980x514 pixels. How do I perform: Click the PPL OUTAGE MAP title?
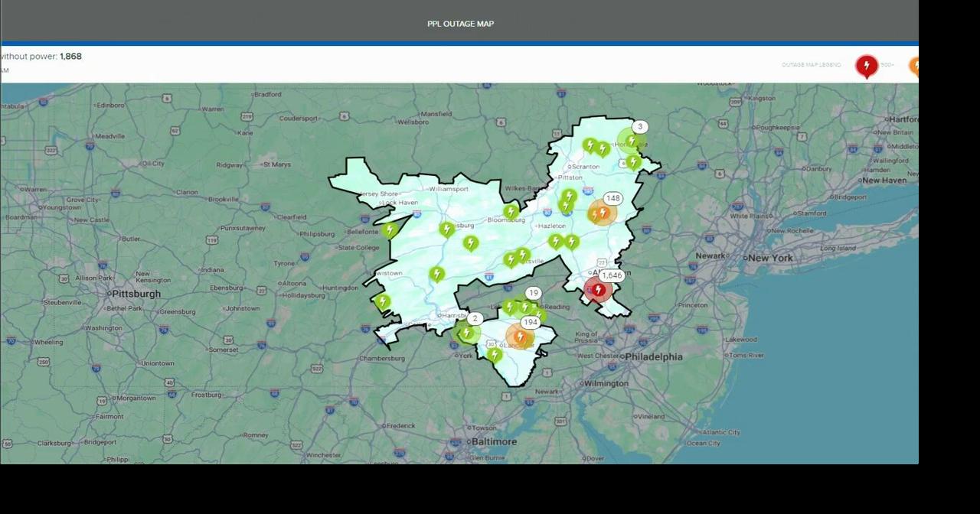click(x=461, y=24)
